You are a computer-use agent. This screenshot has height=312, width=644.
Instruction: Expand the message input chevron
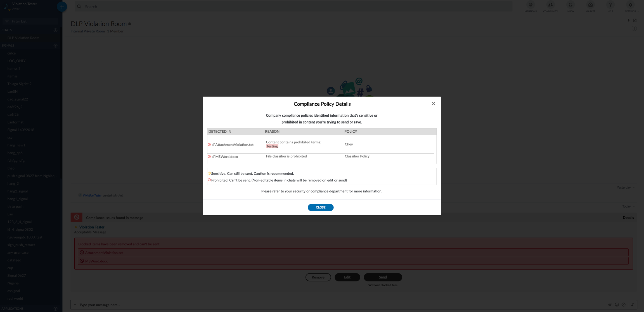75,305
